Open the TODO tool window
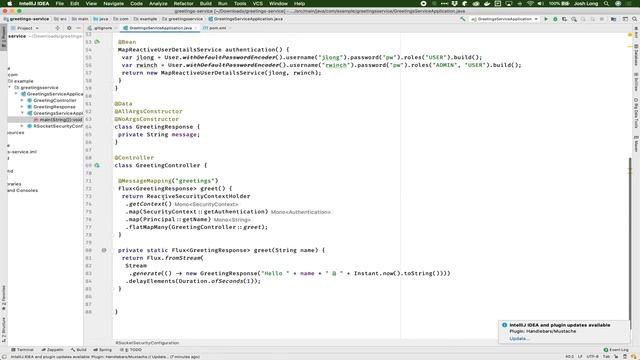Screen dimensions: 640x360 (x=131, y=350)
